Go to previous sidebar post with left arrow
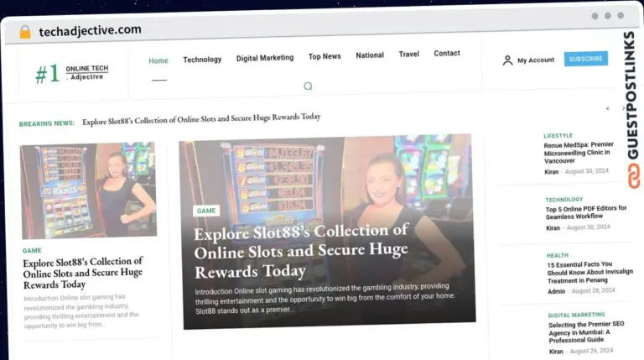 (608, 108)
